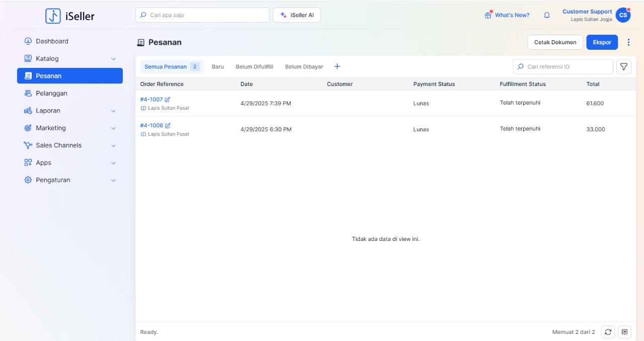Open the filter funnel icon
The image size is (644, 341).
tap(623, 66)
